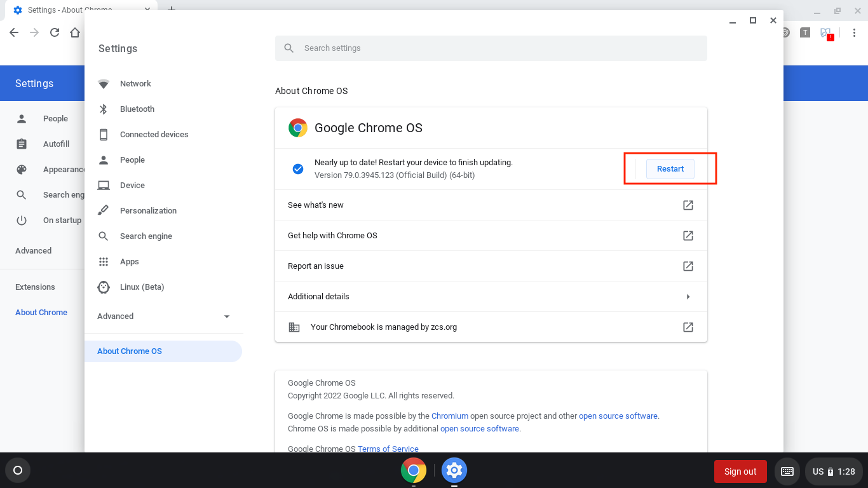
Task: Open Appearance in the Chrome settings sidebar
Action: [64, 170]
